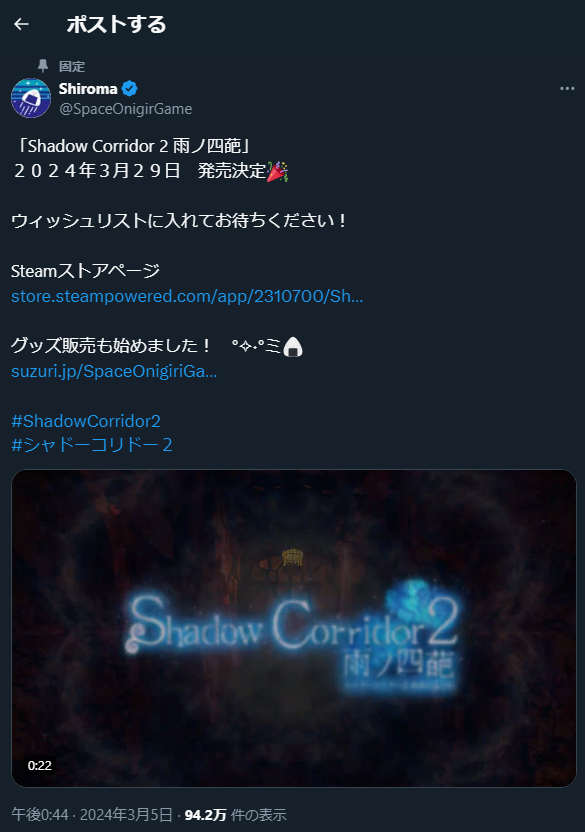
Task: Click the ポストする header title
Action: click(116, 24)
